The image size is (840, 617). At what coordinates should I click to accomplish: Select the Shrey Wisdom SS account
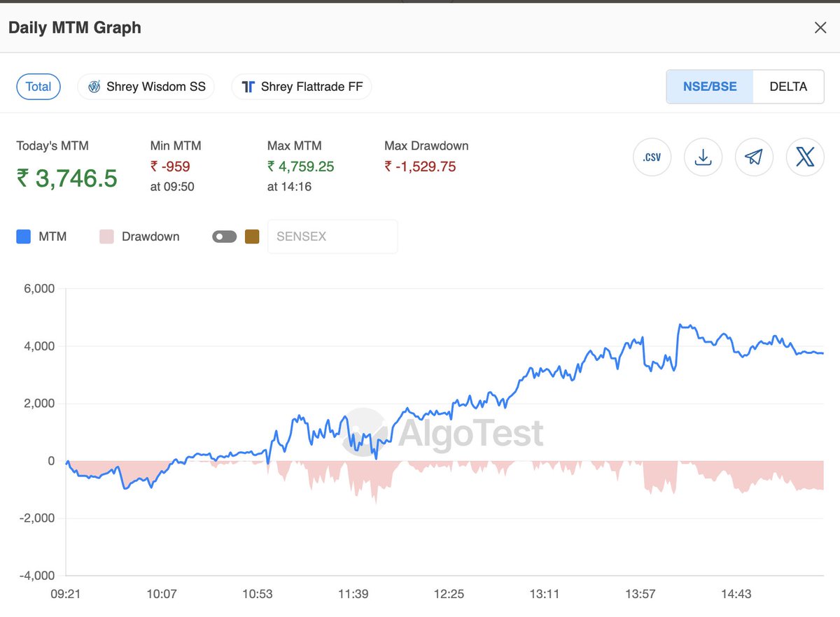[146, 87]
